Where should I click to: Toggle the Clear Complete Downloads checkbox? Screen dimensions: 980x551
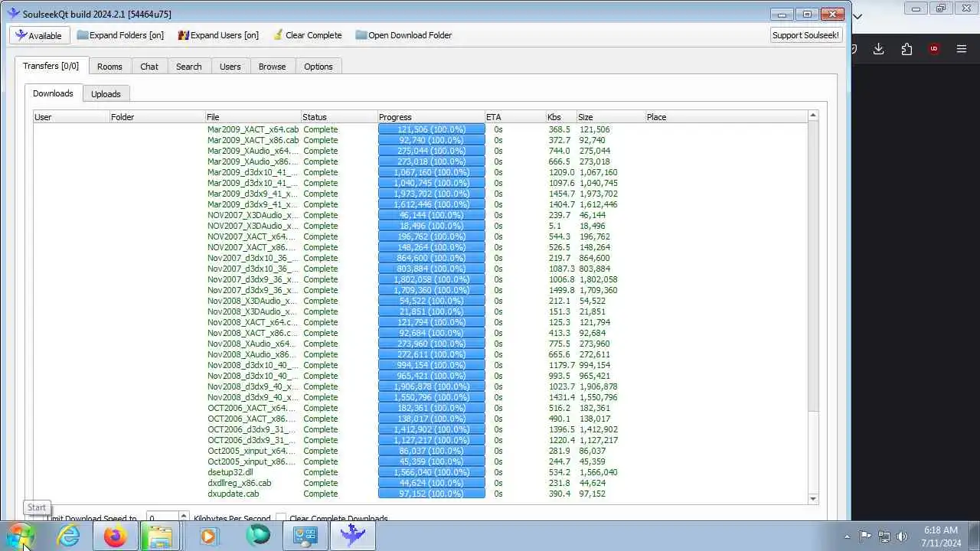tap(281, 518)
